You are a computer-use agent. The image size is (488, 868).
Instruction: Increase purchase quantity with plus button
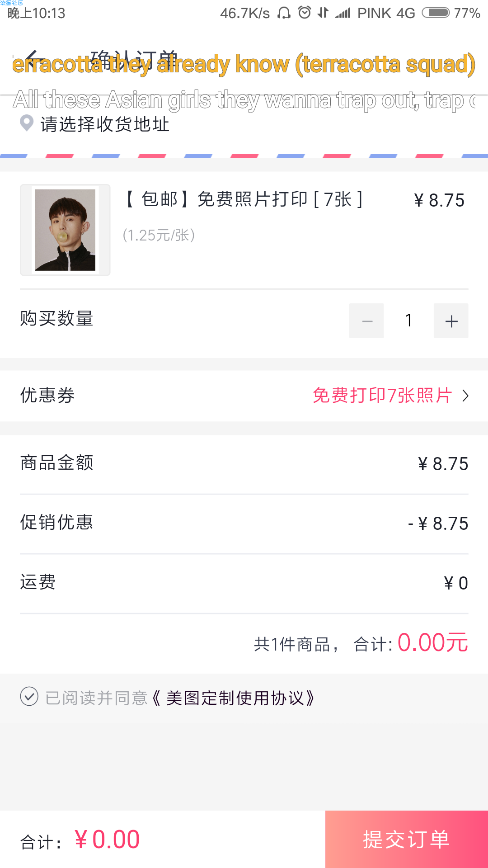[x=451, y=321]
